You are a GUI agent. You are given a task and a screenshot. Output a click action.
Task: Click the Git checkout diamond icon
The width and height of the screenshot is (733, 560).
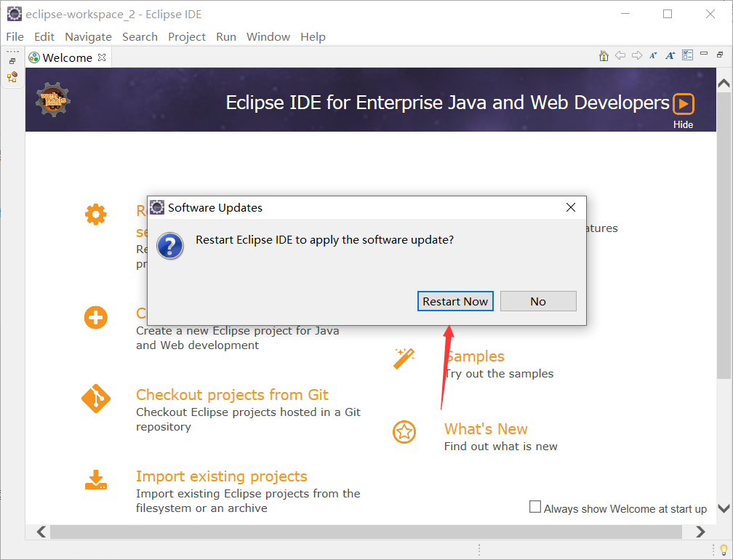pyautogui.click(x=96, y=399)
